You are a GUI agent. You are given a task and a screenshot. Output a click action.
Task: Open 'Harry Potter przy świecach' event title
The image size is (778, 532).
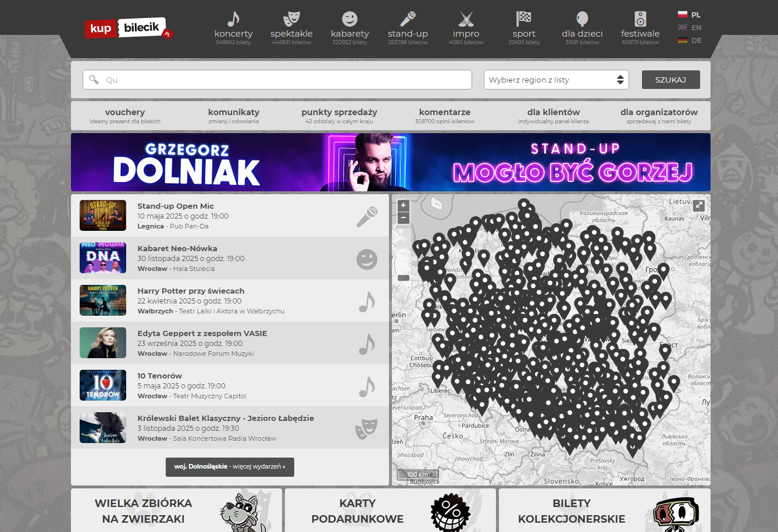(191, 291)
